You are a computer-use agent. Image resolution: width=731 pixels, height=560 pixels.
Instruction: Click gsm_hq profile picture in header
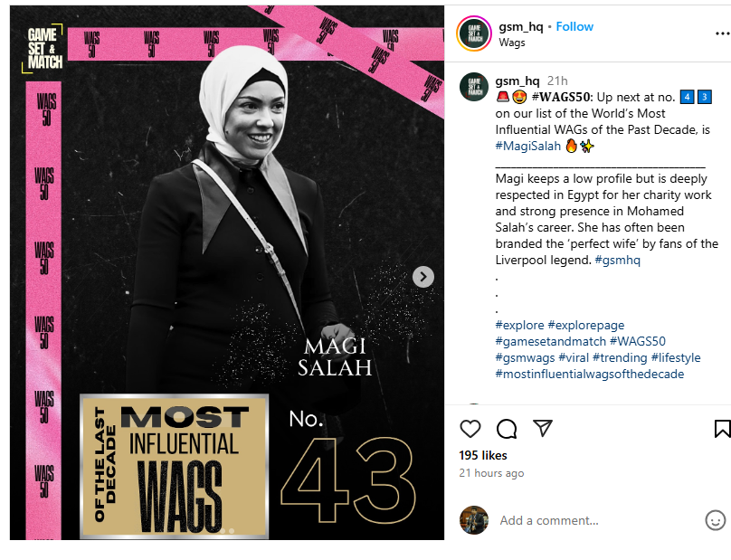[x=474, y=33]
